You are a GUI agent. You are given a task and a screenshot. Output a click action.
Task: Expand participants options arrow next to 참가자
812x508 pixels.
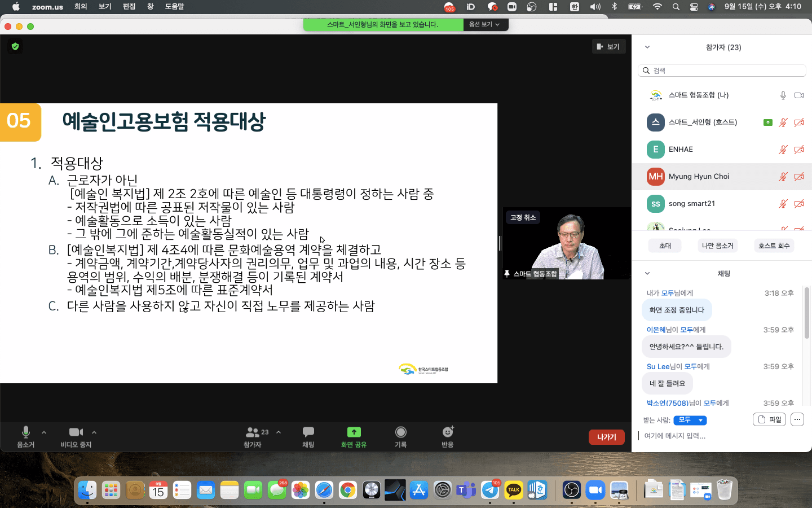[x=279, y=432]
